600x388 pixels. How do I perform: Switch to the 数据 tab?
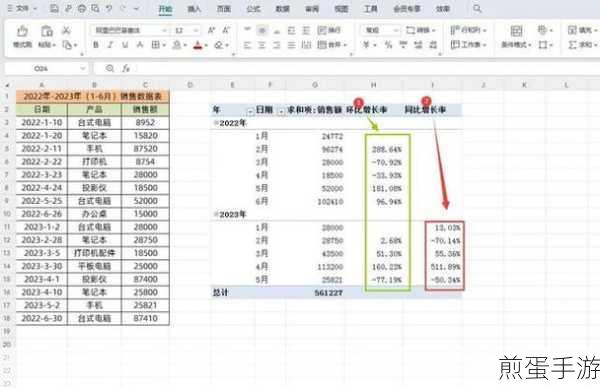pos(283,8)
